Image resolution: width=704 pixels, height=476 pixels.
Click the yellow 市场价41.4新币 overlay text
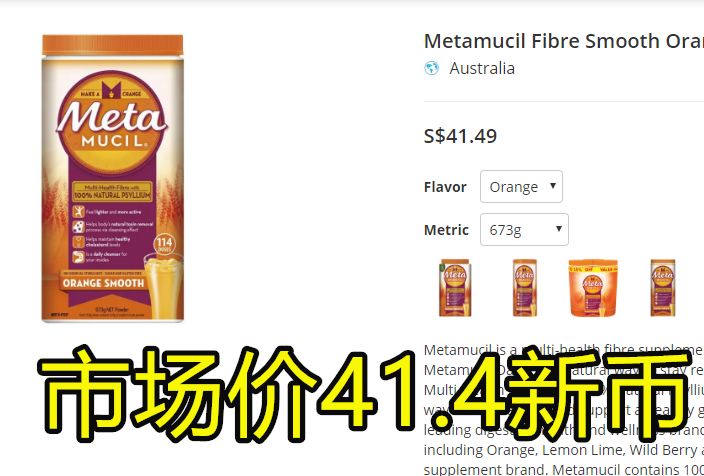[x=364, y=394]
